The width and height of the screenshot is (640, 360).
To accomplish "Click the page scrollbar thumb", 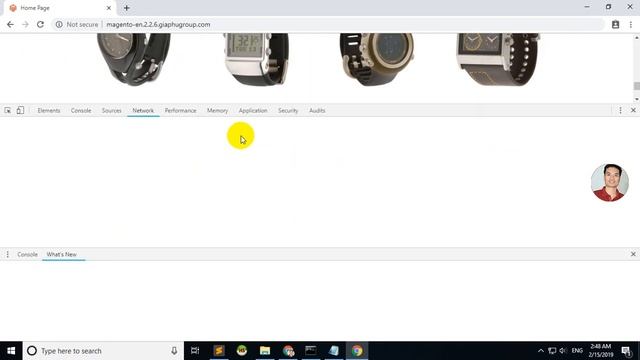I will tap(636, 86).
